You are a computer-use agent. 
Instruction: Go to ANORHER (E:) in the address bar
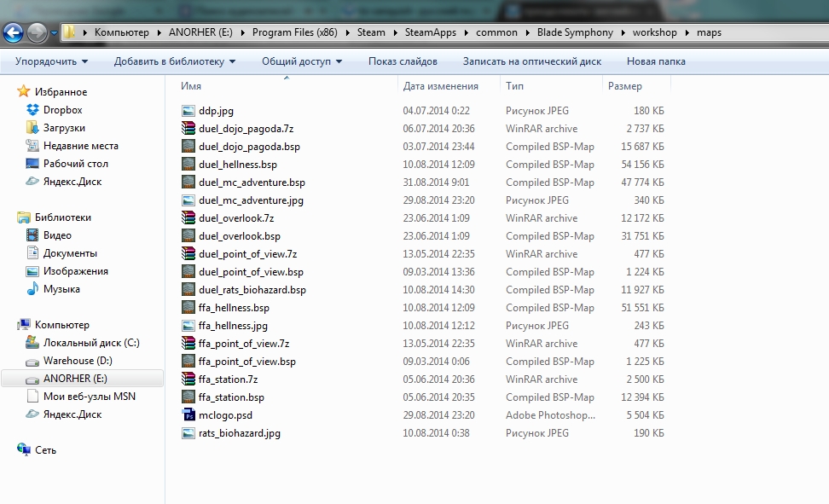200,32
